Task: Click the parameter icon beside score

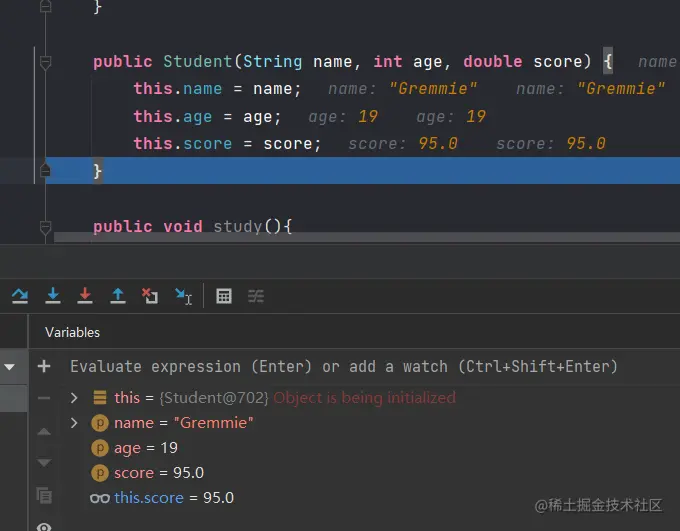Action: coord(100,473)
